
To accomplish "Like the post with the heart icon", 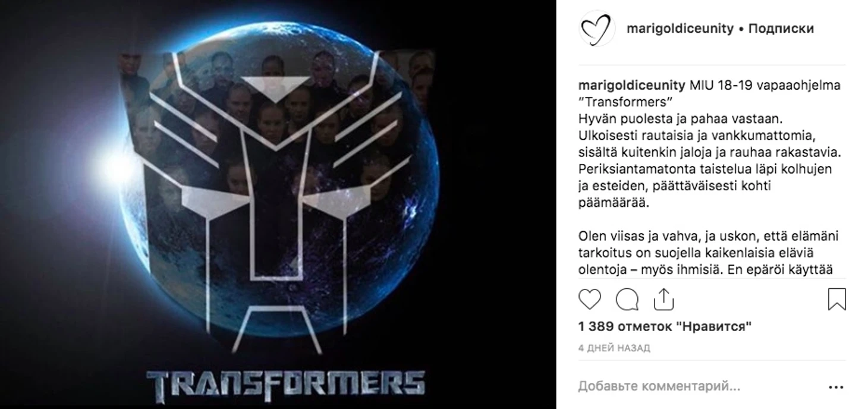I will [x=590, y=300].
